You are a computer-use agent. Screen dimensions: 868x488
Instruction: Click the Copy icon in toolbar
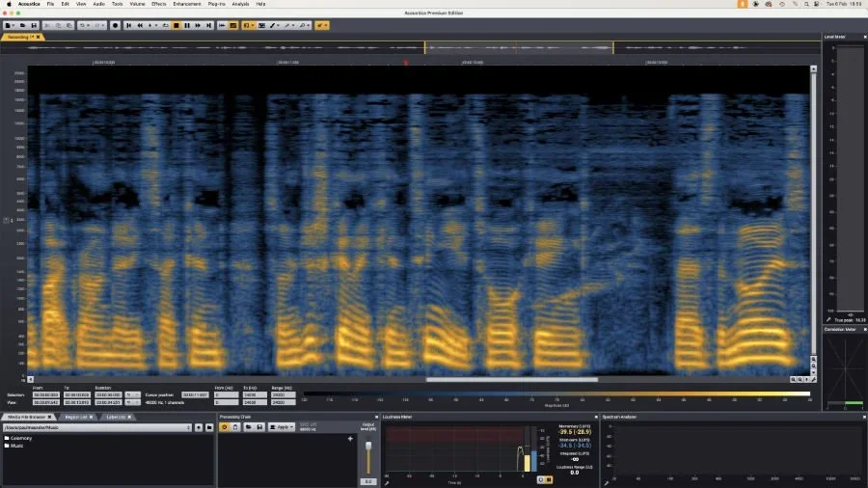(x=58, y=25)
